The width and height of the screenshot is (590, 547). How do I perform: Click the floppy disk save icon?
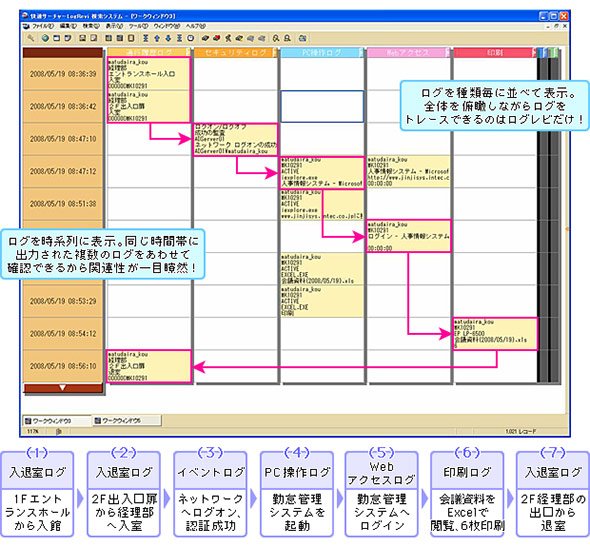[82, 38]
